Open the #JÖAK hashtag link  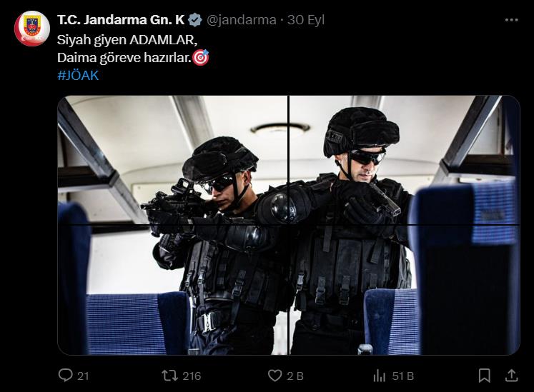point(78,75)
